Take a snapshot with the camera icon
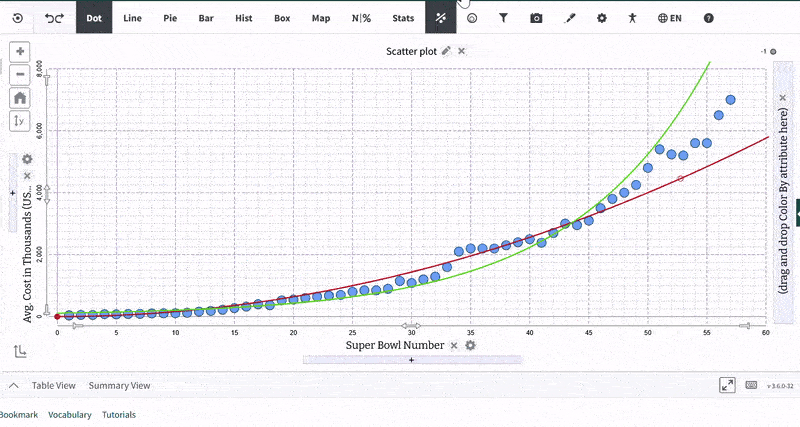This screenshot has width=800, height=427. coord(536,18)
